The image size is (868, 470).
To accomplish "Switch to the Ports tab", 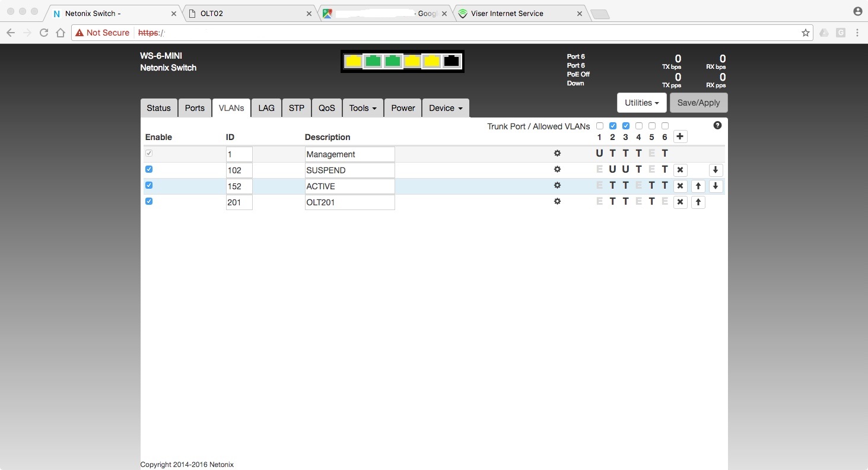I will (195, 108).
